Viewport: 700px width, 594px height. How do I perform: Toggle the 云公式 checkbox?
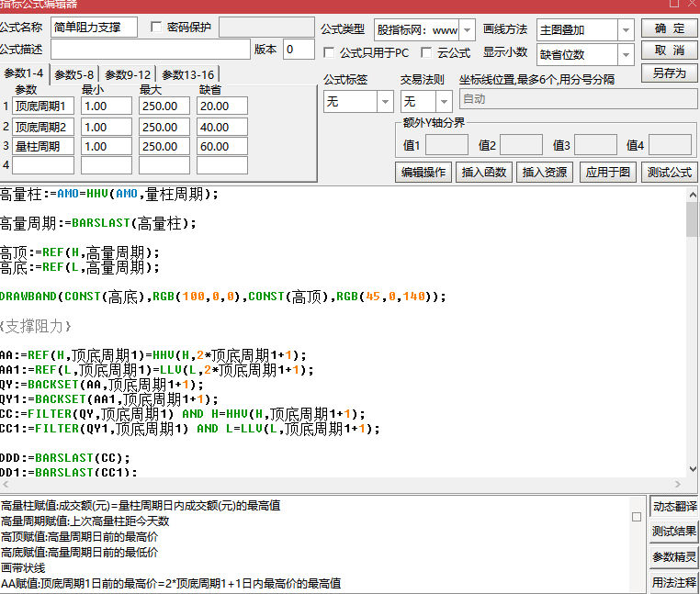[426, 52]
